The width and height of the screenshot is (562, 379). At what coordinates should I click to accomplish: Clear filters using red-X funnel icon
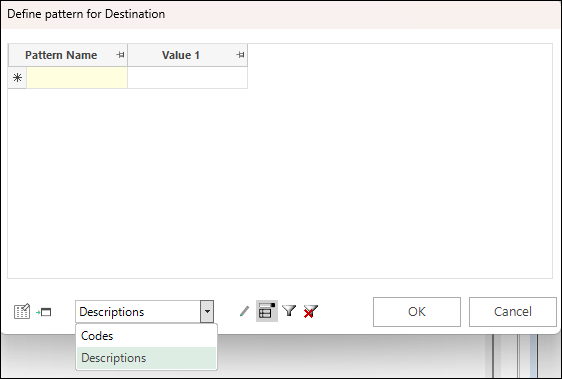[310, 311]
